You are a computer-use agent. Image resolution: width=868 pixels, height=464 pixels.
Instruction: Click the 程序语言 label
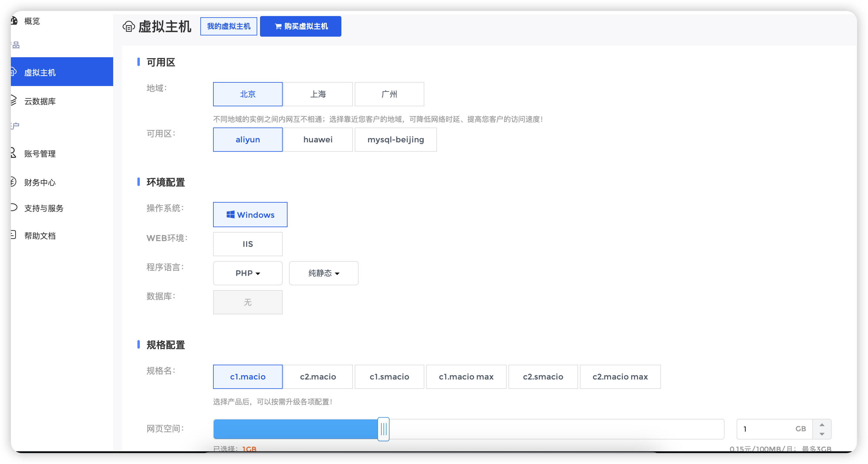(x=165, y=267)
